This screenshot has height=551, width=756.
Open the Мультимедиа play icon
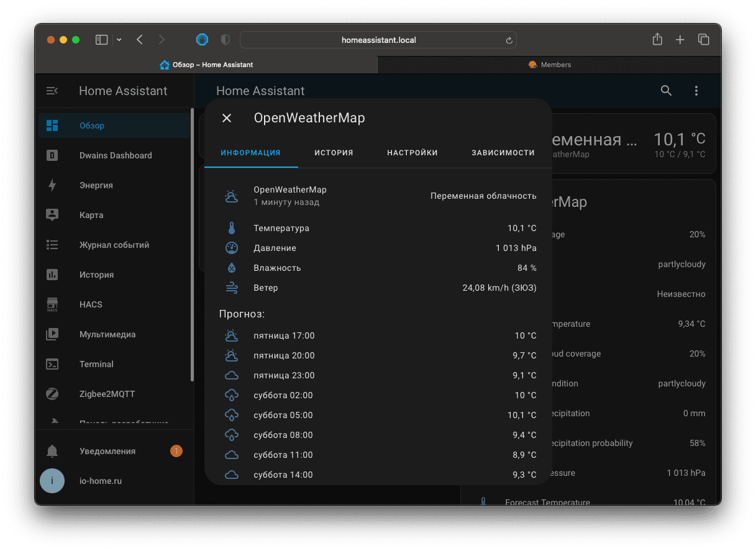tap(52, 334)
